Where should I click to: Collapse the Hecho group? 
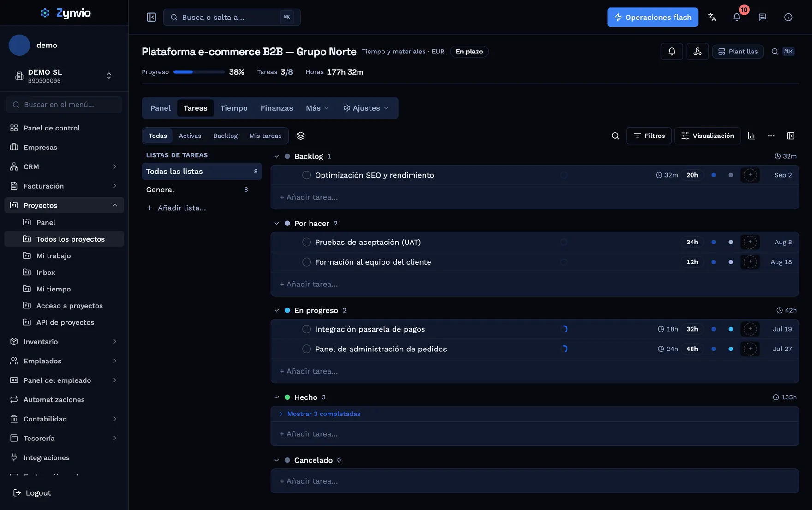pyautogui.click(x=276, y=397)
